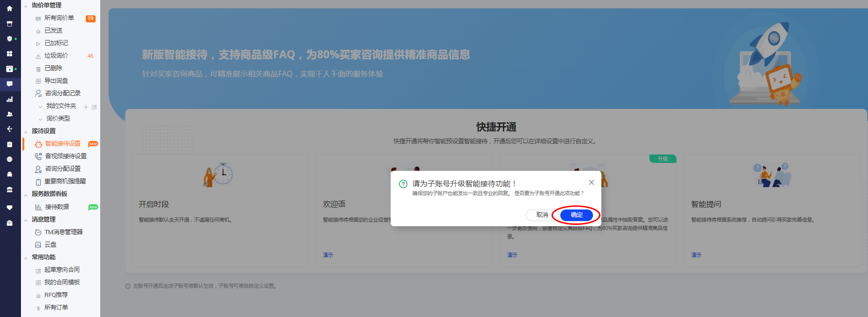Click the edit icon beside 我的文件夹

[x=94, y=107]
